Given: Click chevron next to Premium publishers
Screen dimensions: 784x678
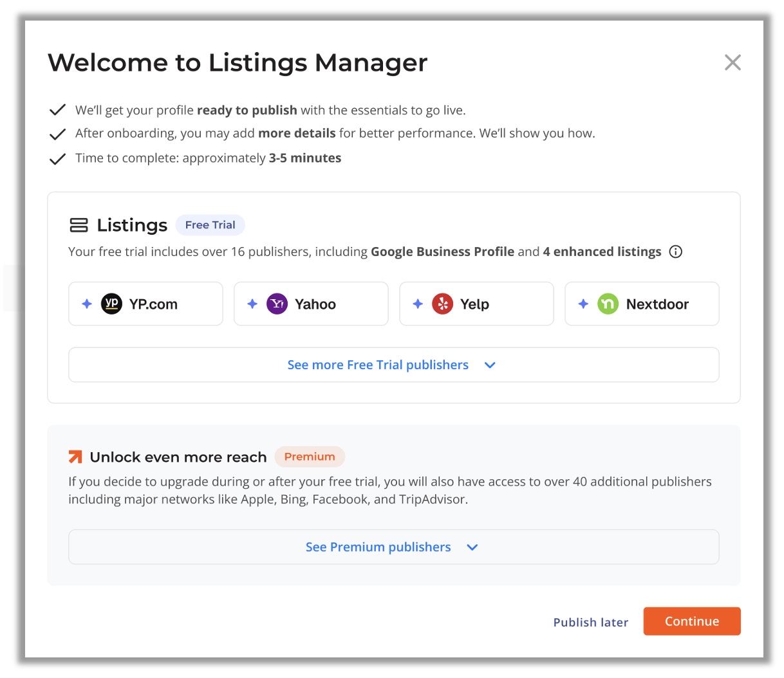Looking at the screenshot, I should click(472, 547).
